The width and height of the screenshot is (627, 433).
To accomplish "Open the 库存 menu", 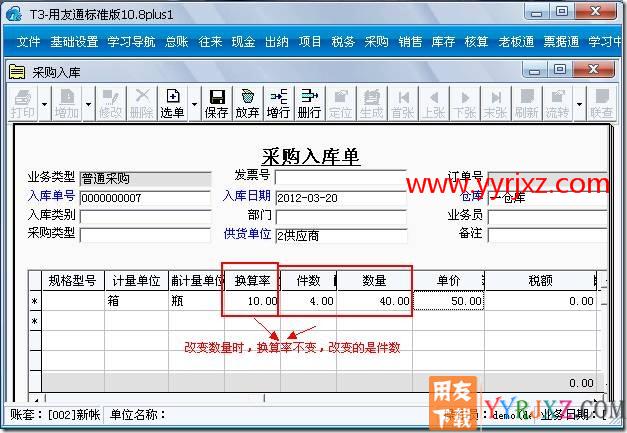I will pos(443,42).
